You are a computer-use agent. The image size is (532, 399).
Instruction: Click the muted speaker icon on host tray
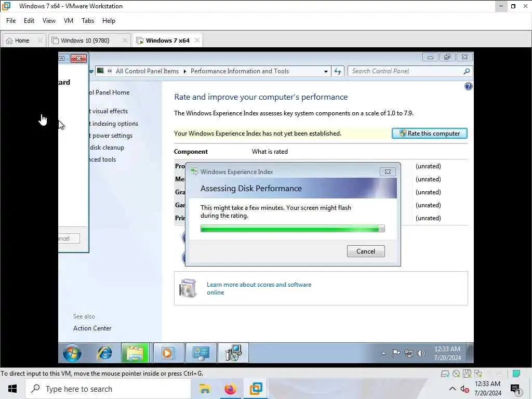click(464, 389)
